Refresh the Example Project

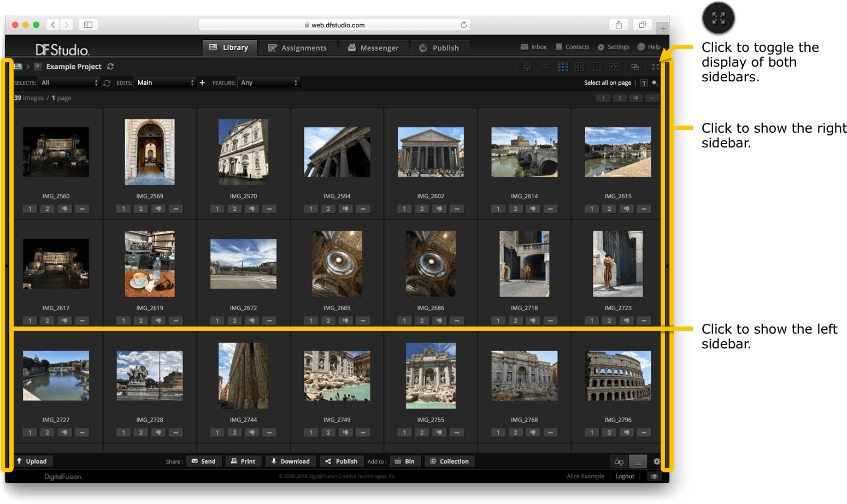tap(110, 67)
